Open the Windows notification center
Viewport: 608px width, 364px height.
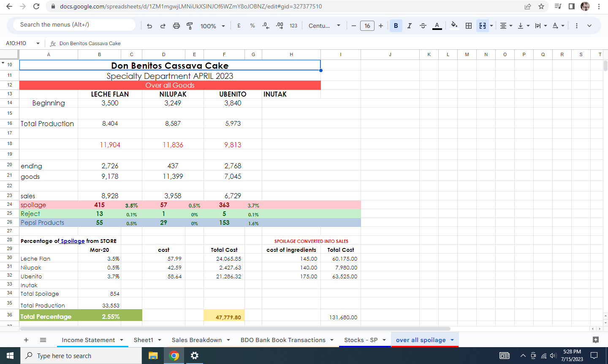point(594,356)
